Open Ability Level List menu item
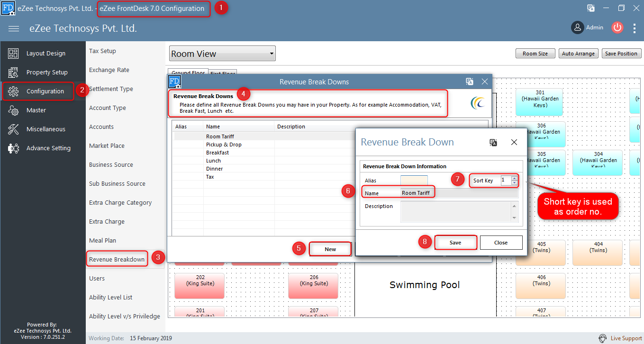The image size is (644, 344). coord(110,298)
